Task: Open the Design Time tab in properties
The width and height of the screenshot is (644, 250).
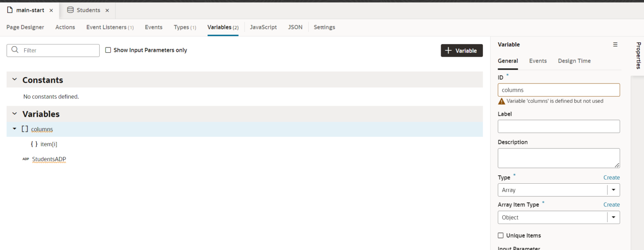Action: tap(574, 61)
